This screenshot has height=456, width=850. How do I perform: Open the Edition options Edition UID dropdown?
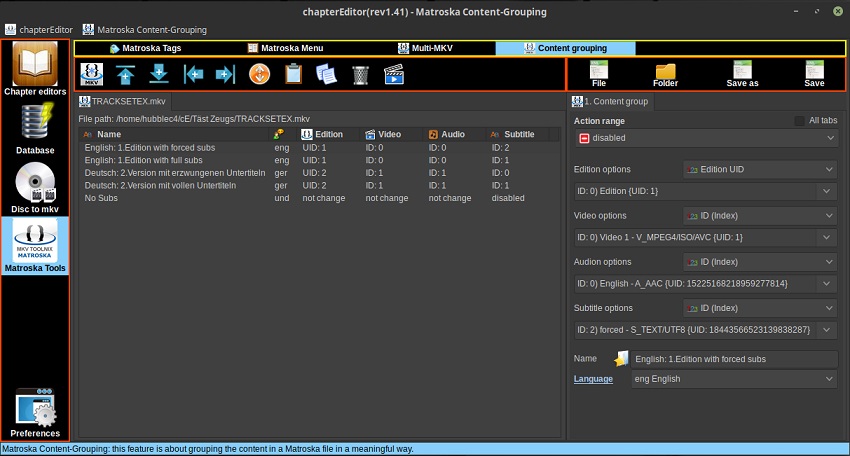[x=760, y=169]
